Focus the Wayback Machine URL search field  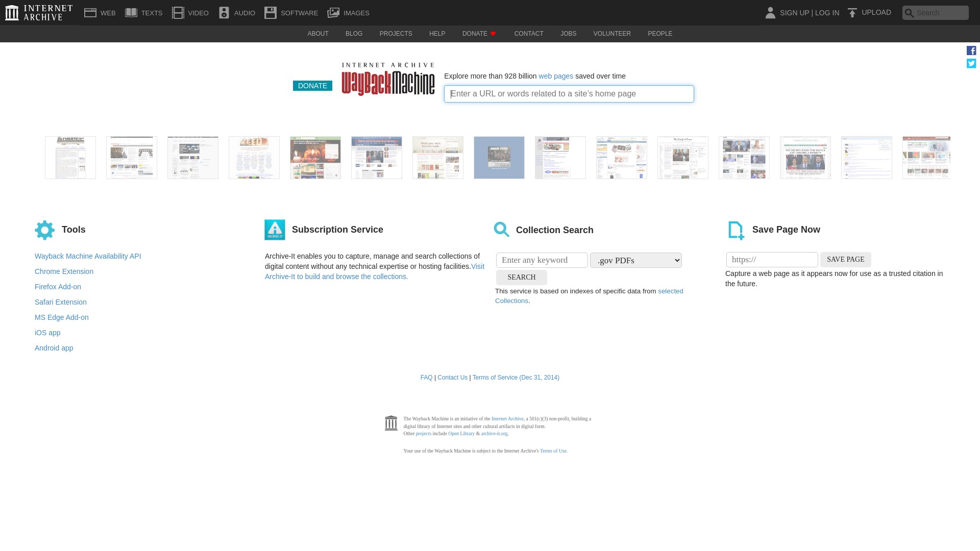pos(569,94)
